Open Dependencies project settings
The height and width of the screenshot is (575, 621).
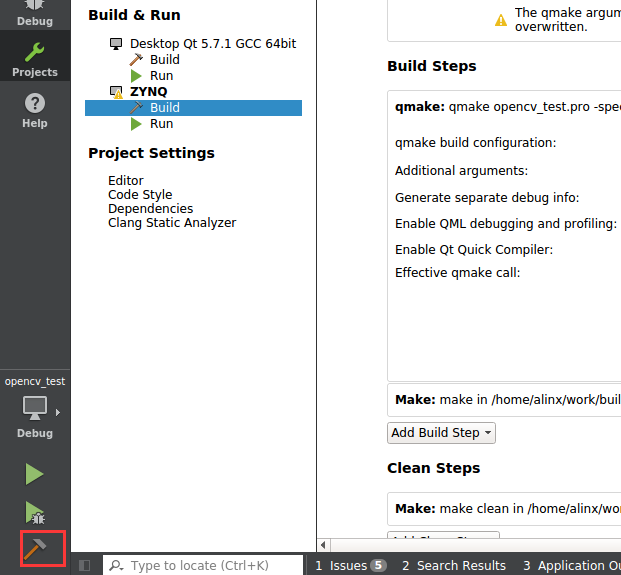(150, 209)
